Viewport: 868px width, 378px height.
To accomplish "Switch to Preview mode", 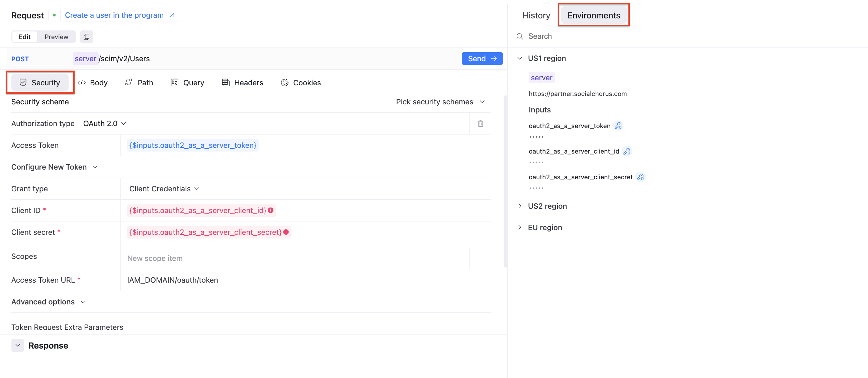I will point(56,37).
